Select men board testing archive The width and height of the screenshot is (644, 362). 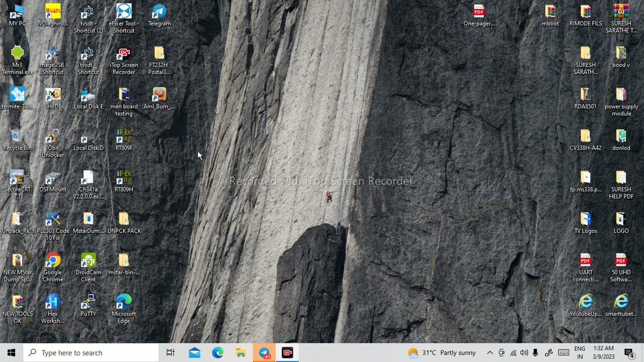tap(124, 102)
